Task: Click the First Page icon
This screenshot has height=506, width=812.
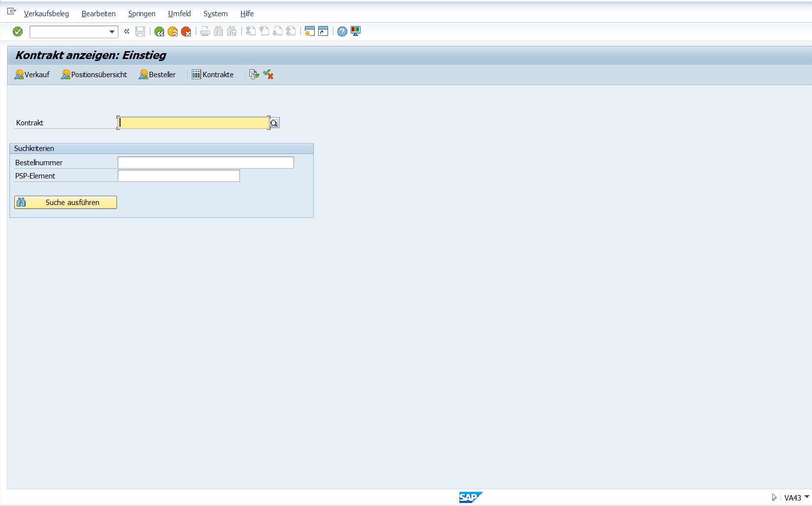Action: click(251, 31)
